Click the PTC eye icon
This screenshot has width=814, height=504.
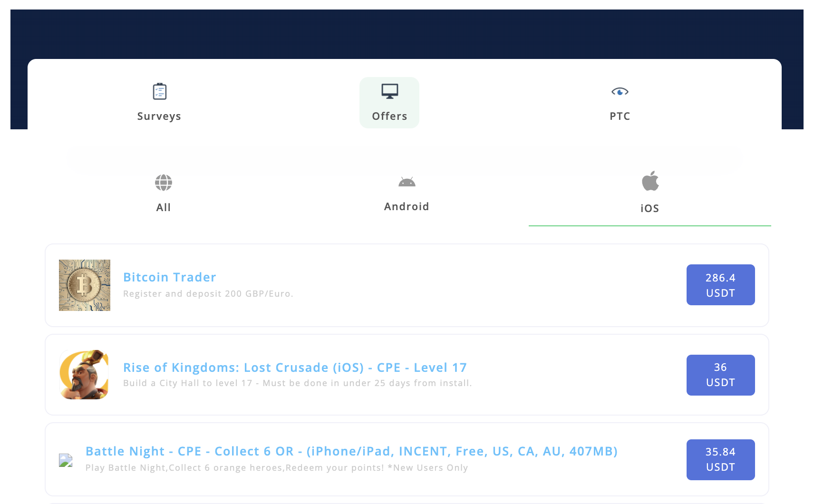620,91
